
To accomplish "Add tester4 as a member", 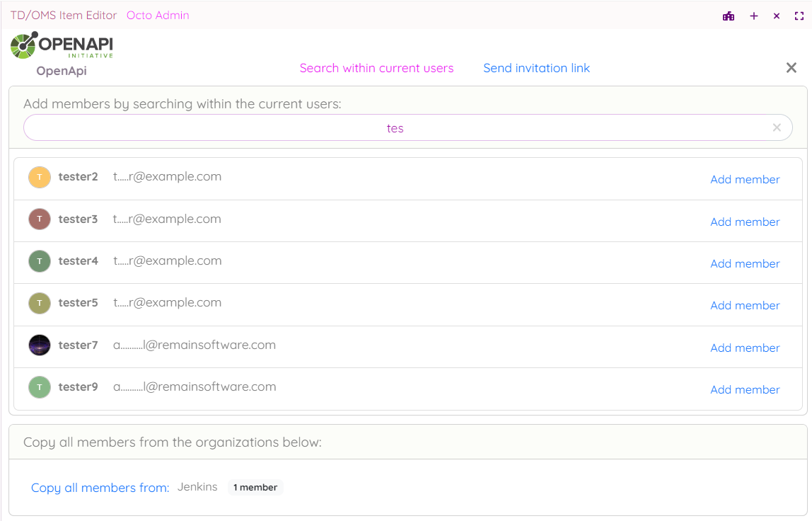I will [745, 264].
